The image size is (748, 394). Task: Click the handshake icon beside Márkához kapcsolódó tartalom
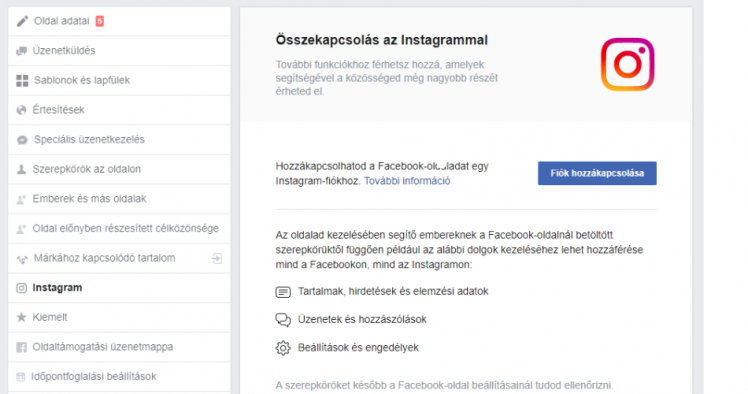coord(22,259)
